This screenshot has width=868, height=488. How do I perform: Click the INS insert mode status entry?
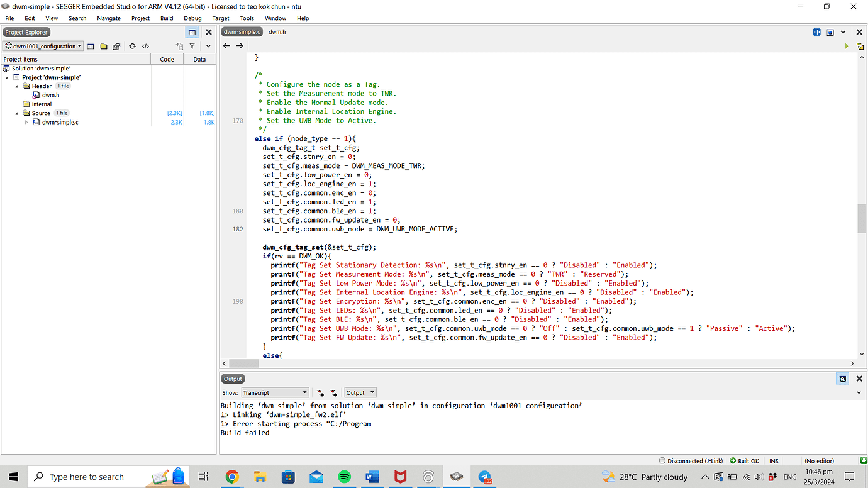[x=774, y=461]
